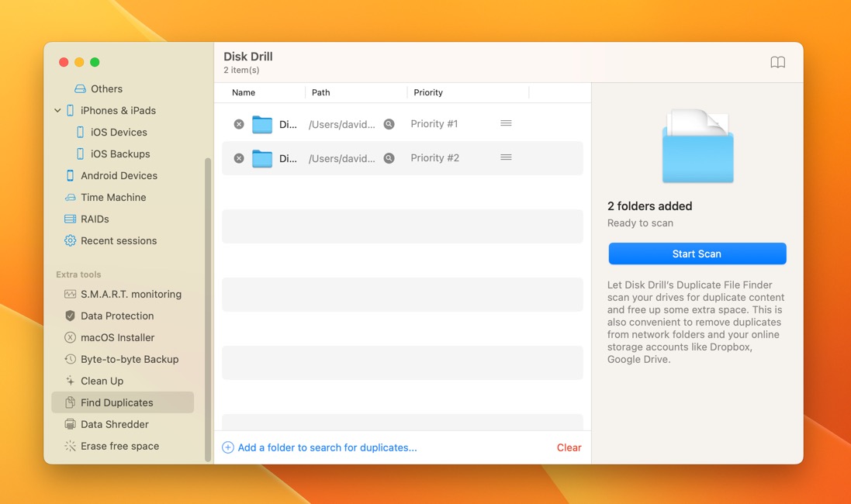Screen dimensions: 851x504
Task: Click the Priority #1 text
Action: (434, 124)
